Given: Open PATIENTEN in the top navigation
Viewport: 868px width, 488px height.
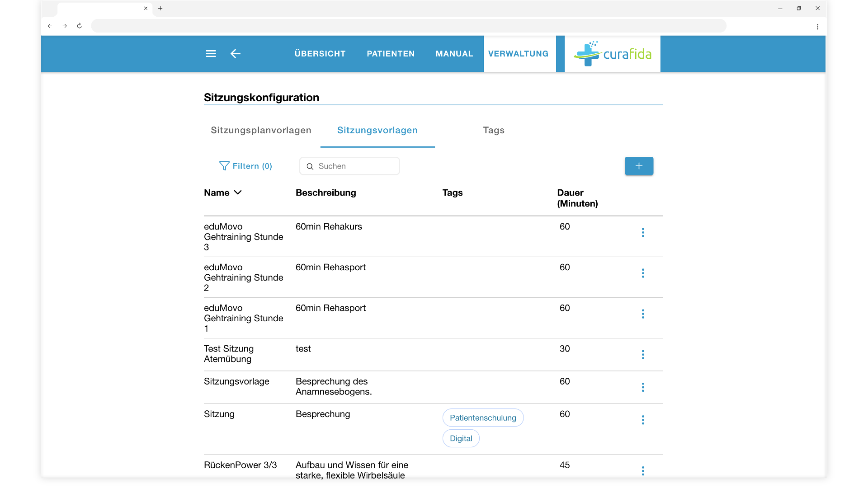Looking at the screenshot, I should pyautogui.click(x=391, y=54).
